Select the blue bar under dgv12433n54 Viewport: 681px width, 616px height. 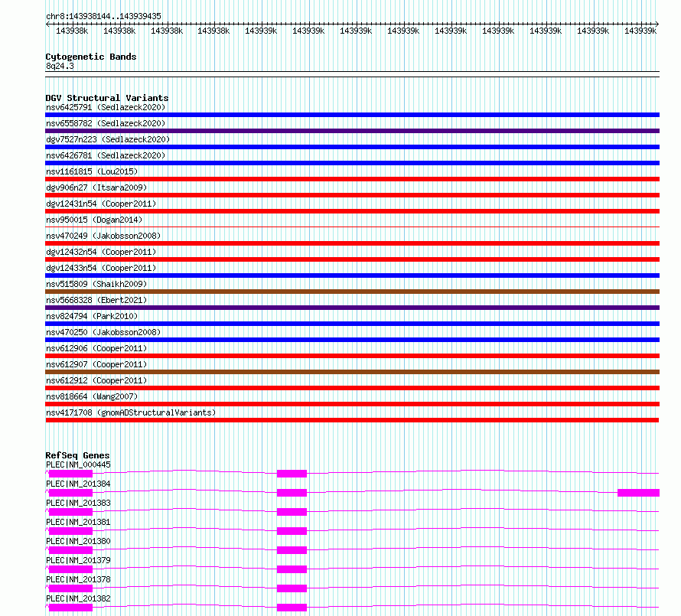[352, 275]
